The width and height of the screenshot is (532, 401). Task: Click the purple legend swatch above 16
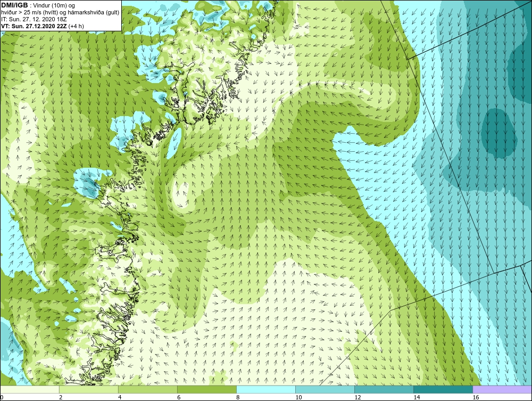[x=502, y=389]
